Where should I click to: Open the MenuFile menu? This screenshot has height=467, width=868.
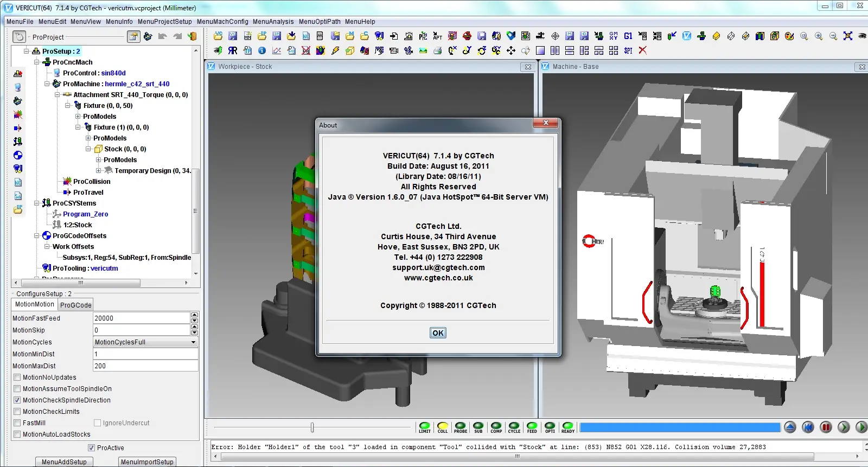tap(20, 22)
